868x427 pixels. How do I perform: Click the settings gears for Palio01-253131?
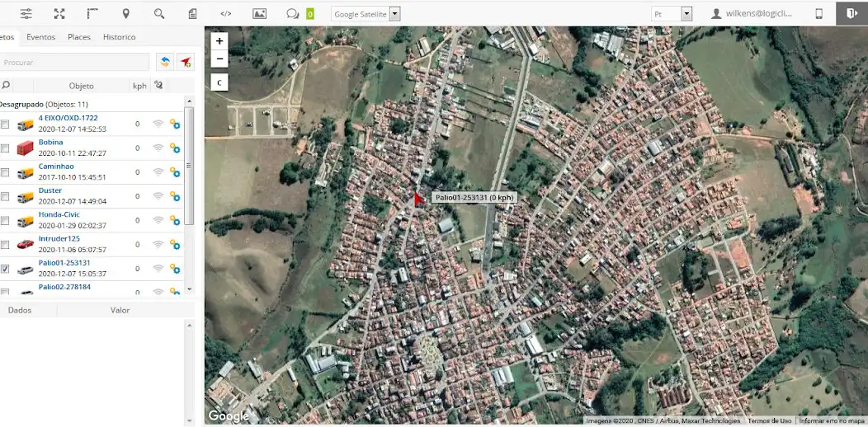[x=175, y=268]
